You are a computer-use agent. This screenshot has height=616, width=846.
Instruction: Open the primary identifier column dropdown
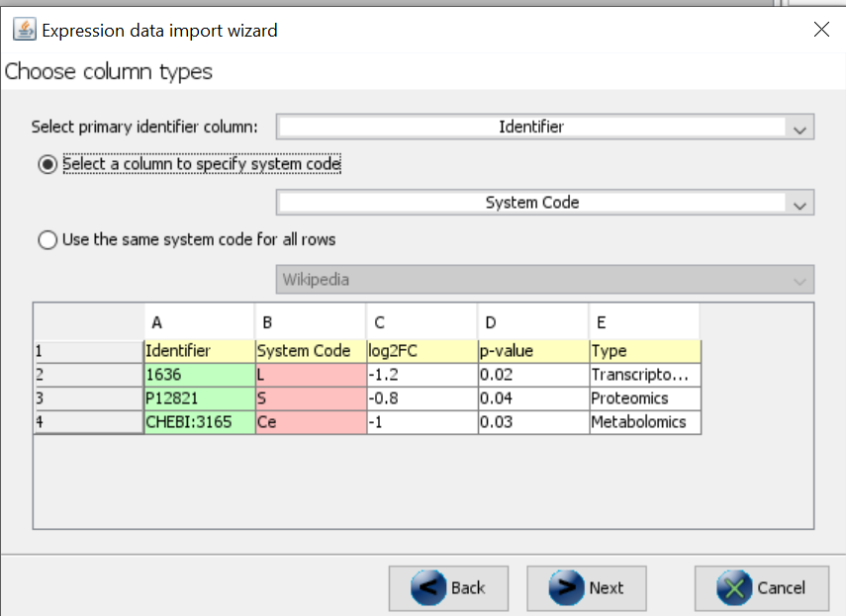pyautogui.click(x=545, y=127)
